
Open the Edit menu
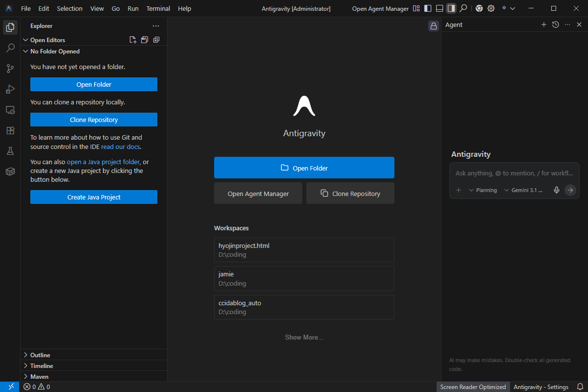click(44, 8)
